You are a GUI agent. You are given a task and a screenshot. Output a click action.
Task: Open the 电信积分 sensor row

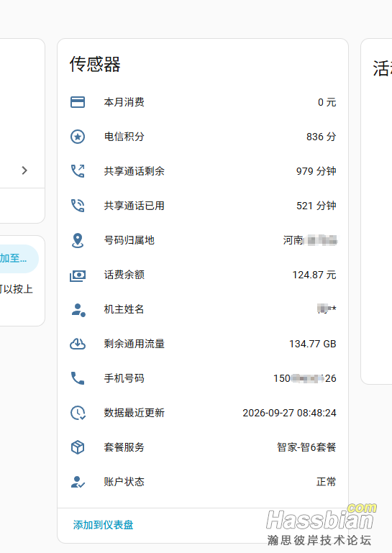click(203, 137)
